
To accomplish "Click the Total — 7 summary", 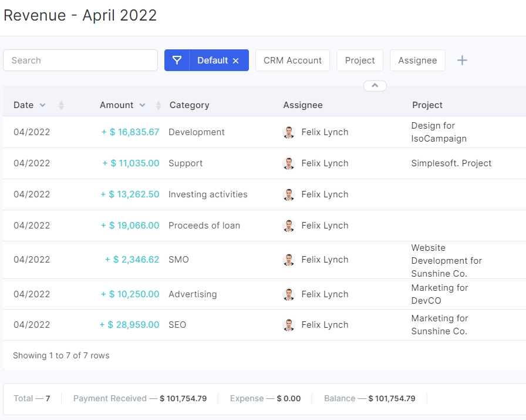I will pos(32,398).
